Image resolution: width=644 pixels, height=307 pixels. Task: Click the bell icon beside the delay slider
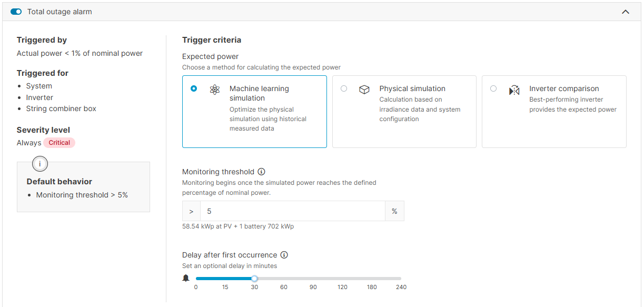point(186,278)
